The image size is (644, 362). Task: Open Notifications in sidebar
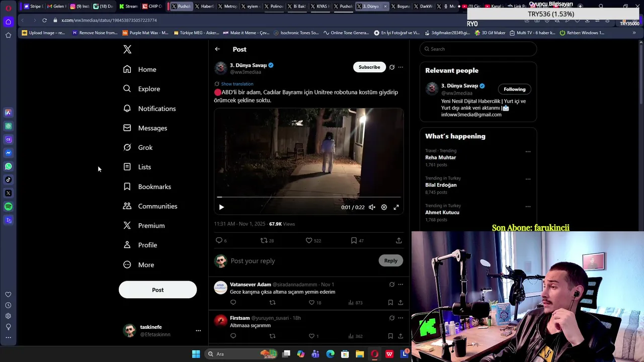coord(149,109)
